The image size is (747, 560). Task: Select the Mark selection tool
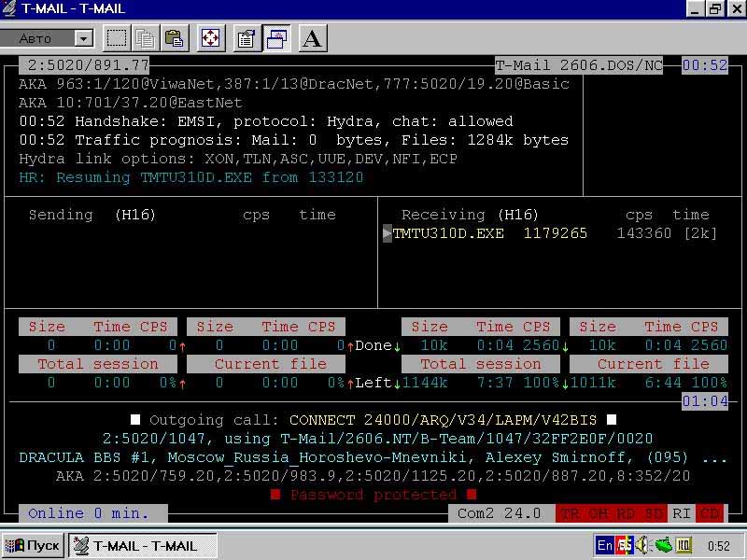click(x=116, y=38)
